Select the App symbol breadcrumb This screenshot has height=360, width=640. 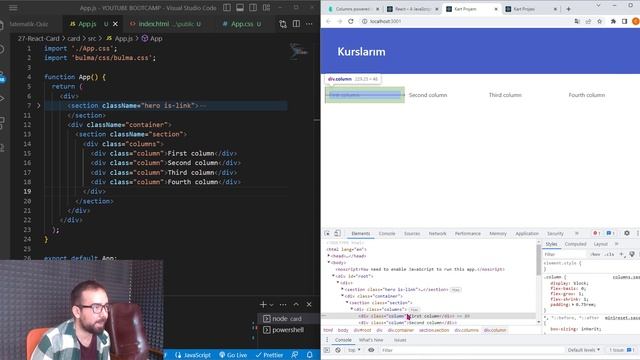[152, 38]
